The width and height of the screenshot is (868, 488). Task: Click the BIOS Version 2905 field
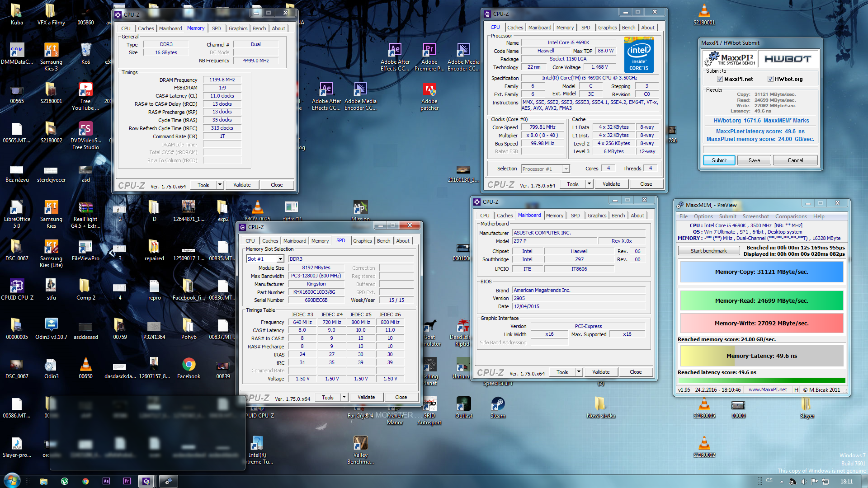579,298
